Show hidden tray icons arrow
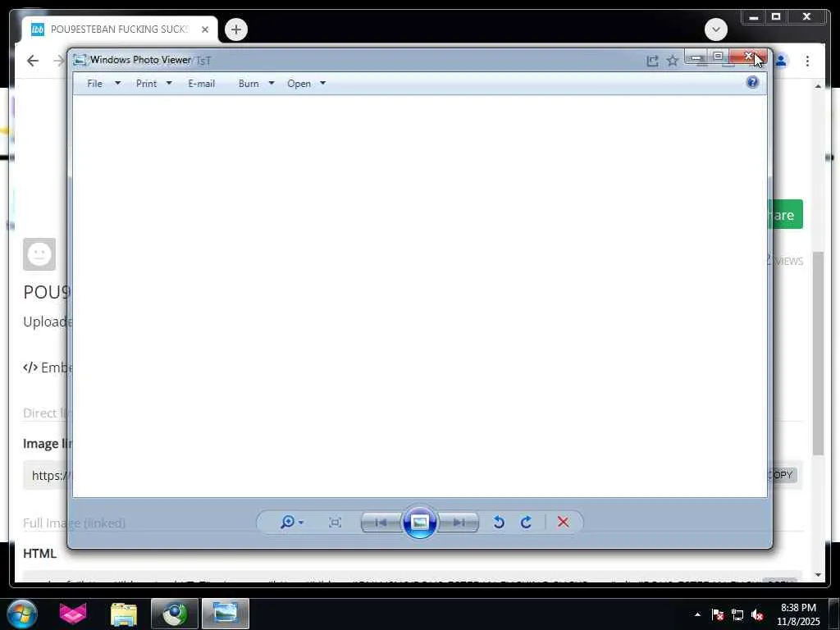Viewport: 840px width, 630px height. click(697, 614)
